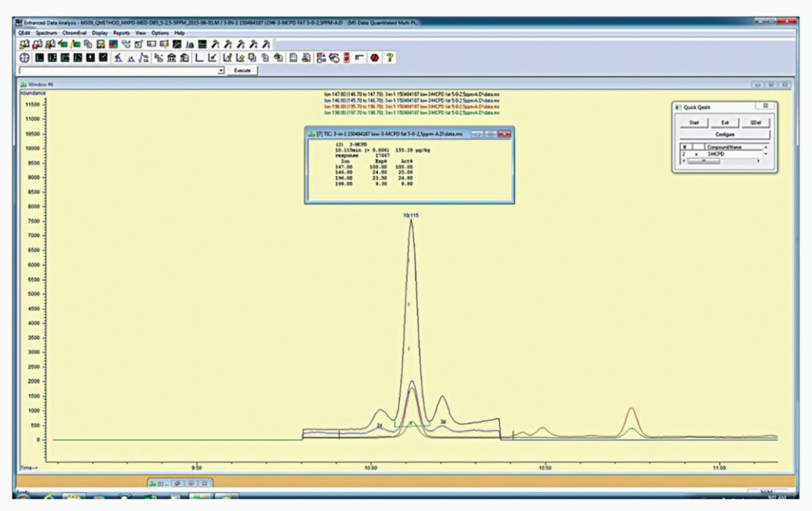
Task: Click the bank building icon in toolbar
Action: [171, 58]
